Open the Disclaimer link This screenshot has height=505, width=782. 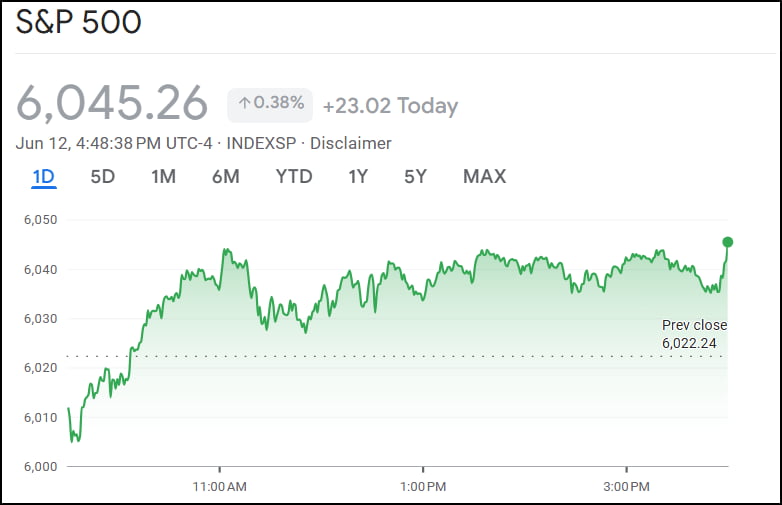(x=351, y=144)
